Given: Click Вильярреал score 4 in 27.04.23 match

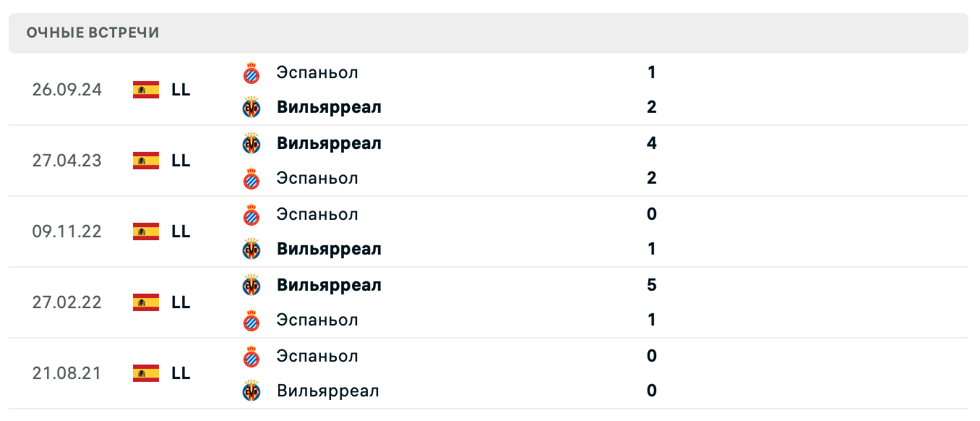Looking at the screenshot, I should click(651, 143).
